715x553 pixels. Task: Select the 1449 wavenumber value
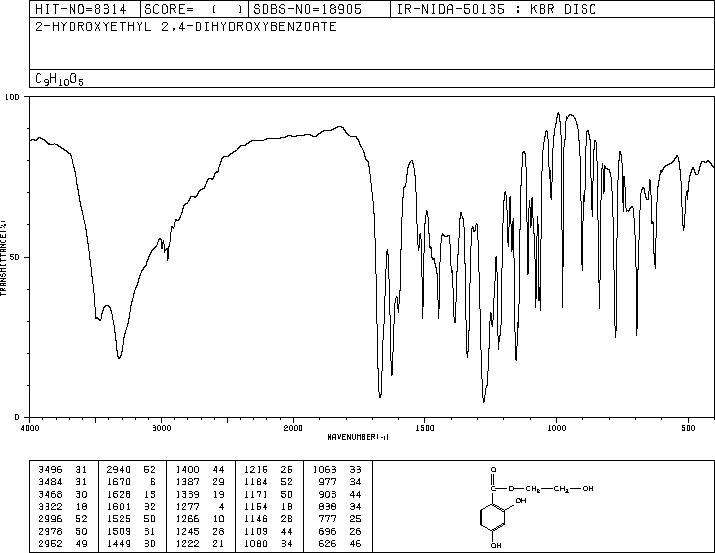(119, 543)
